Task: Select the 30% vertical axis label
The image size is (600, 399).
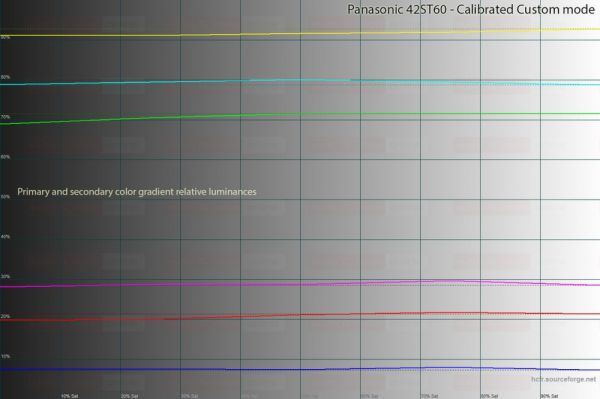Action: [5, 277]
